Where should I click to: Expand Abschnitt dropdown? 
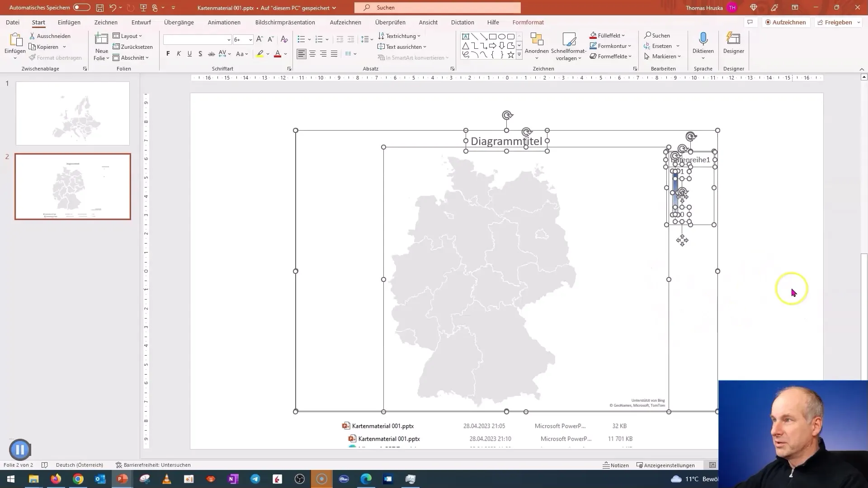pos(131,58)
